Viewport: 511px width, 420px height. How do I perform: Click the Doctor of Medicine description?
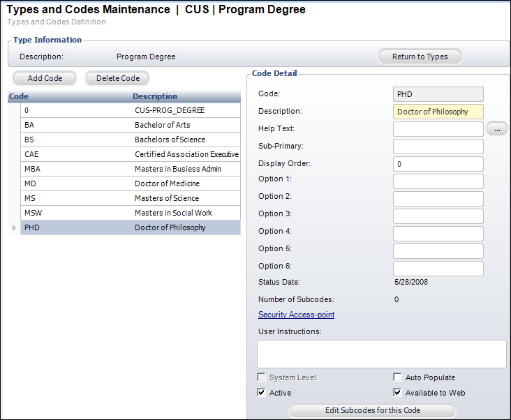point(186,183)
